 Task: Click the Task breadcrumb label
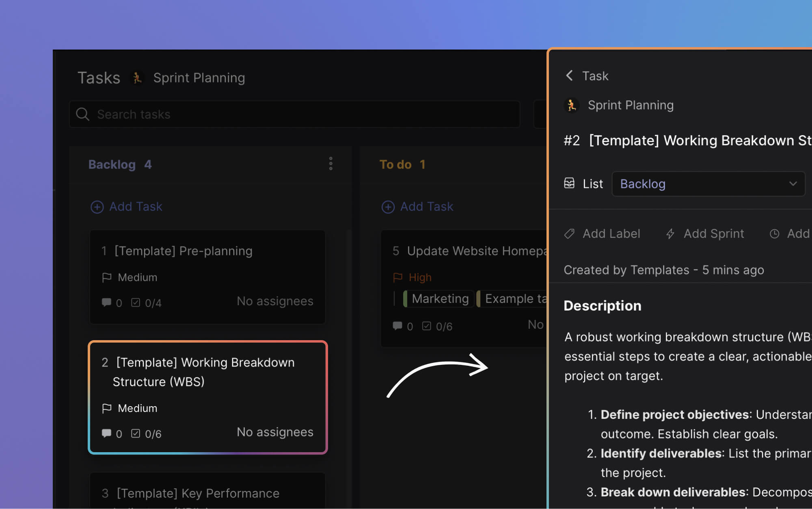click(x=595, y=76)
